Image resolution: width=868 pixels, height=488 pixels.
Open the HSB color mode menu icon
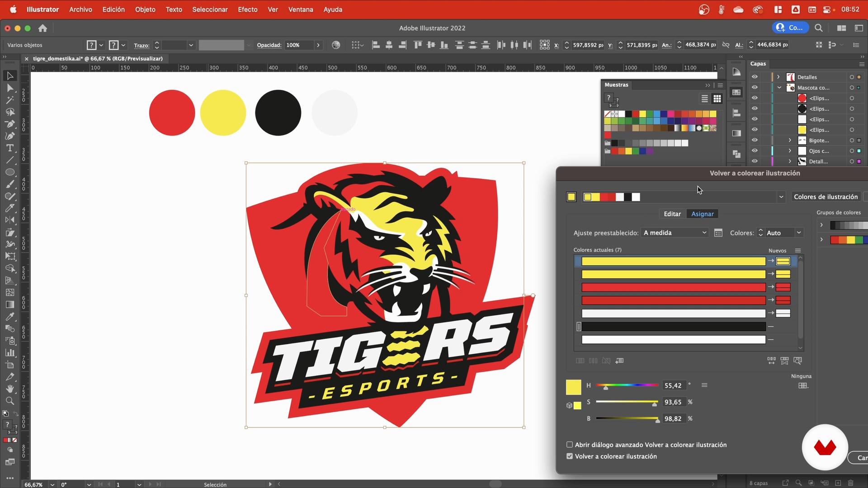click(704, 385)
